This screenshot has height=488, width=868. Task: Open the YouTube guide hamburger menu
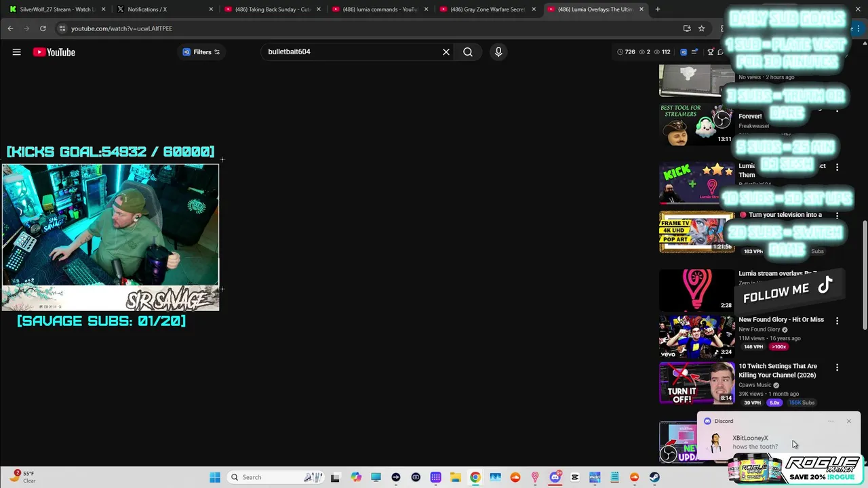(x=16, y=52)
